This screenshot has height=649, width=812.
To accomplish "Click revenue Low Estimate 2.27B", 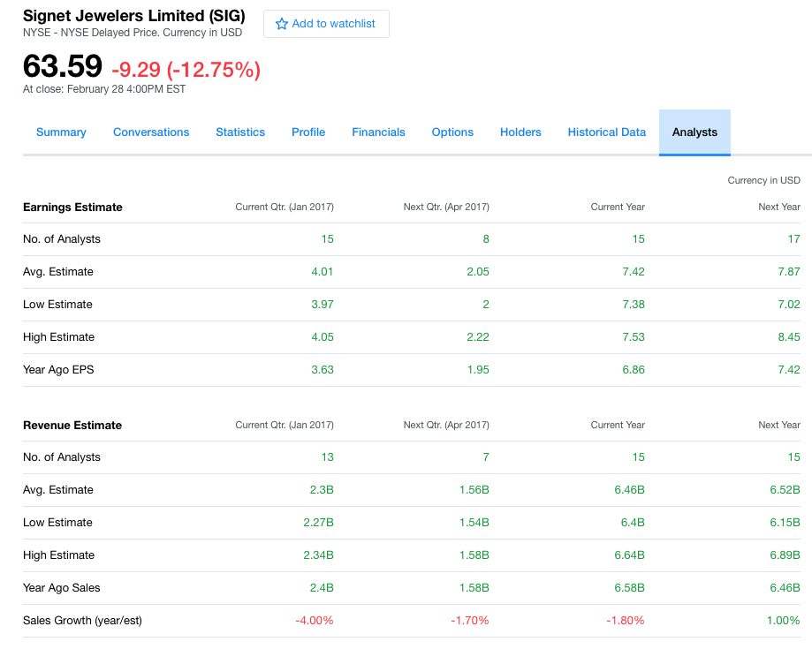I will 318,522.
